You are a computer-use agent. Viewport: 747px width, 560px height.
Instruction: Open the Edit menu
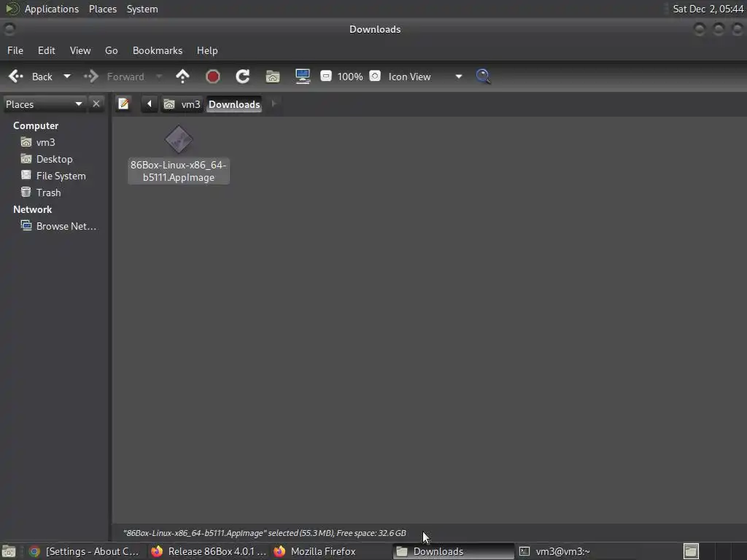coord(47,50)
